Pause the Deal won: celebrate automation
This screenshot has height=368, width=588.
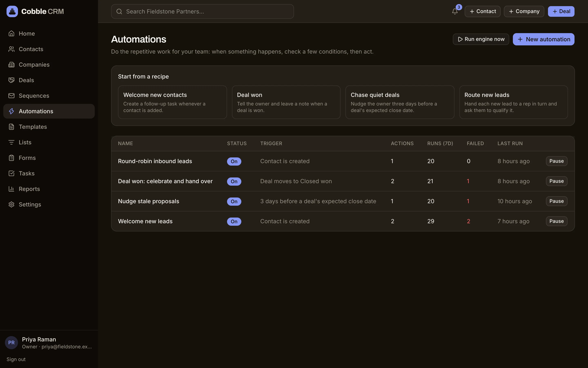[x=556, y=181]
